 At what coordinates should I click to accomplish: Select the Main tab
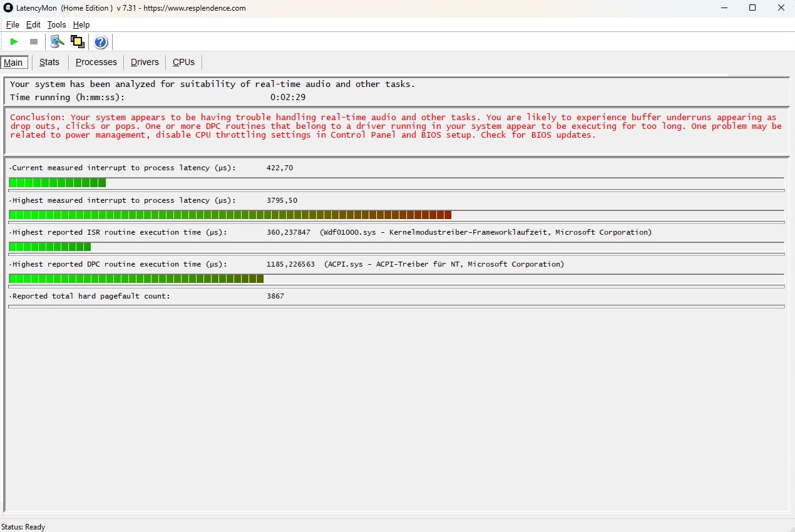(x=13, y=63)
